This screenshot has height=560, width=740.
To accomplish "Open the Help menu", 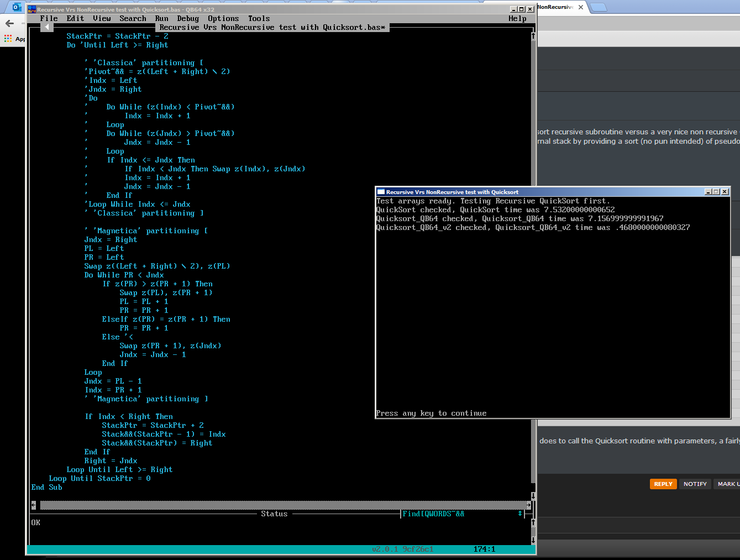I will tap(517, 18).
